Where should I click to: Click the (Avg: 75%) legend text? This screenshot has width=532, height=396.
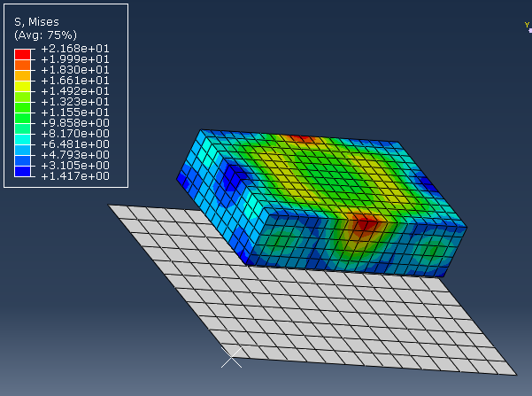[x=45, y=35]
